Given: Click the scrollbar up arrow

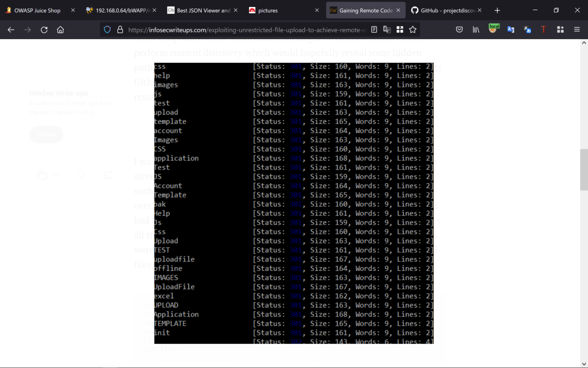Looking at the screenshot, I should pyautogui.click(x=584, y=43).
